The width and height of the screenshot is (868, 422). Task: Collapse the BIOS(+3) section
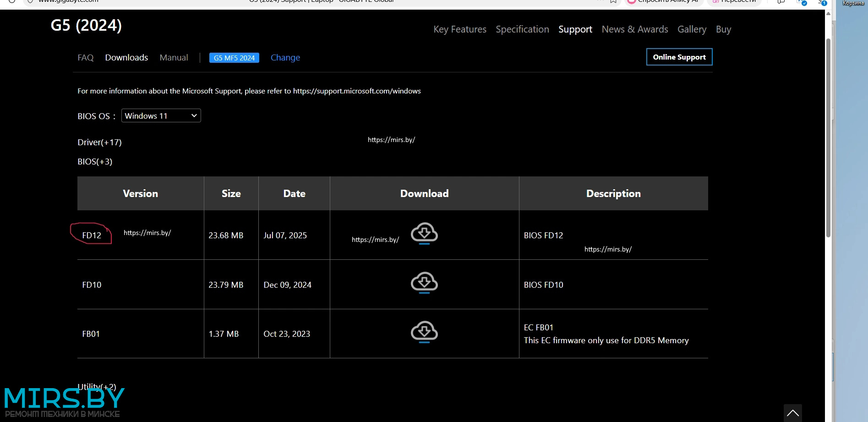click(95, 162)
